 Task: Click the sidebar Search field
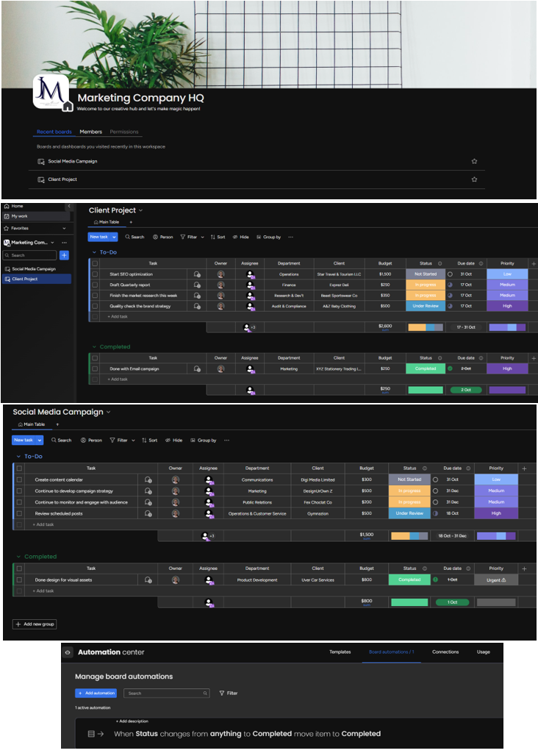30,255
